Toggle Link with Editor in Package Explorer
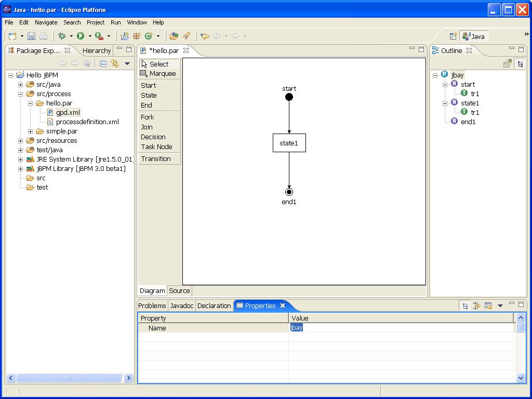Viewport: 532px width, 399px height. coord(115,63)
